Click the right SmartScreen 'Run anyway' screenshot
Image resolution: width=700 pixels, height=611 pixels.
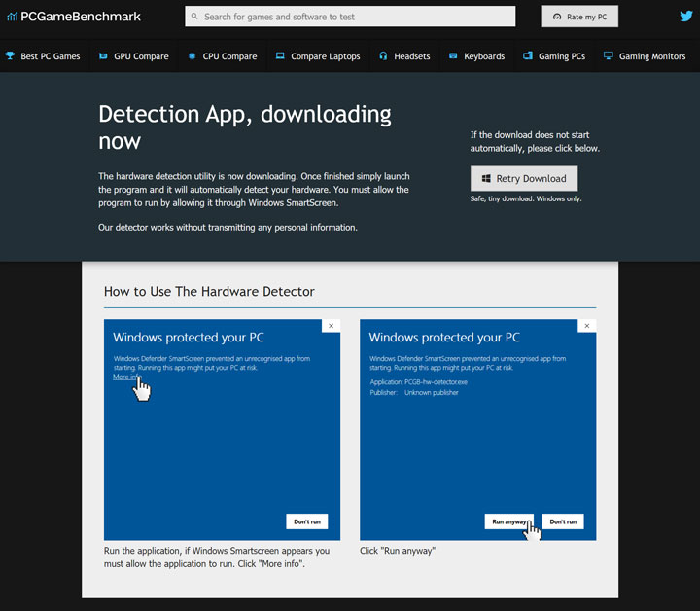click(477, 429)
